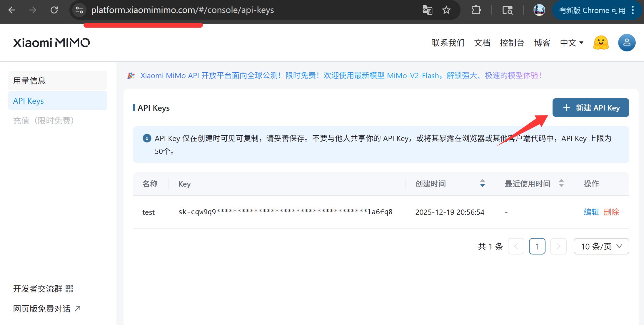Open 文档 from the top navigation
Image resolution: width=644 pixels, height=325 pixels.
click(482, 43)
